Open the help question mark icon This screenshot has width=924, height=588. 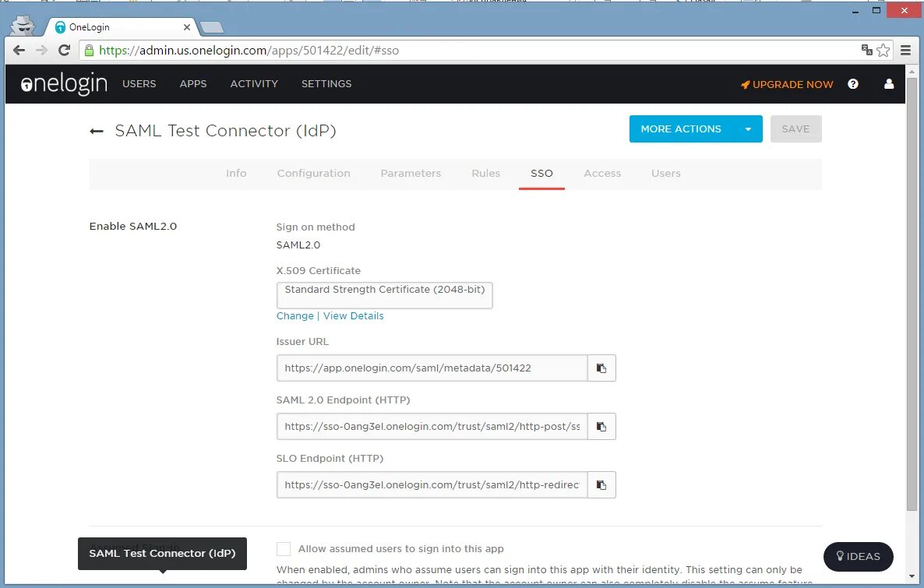[852, 83]
